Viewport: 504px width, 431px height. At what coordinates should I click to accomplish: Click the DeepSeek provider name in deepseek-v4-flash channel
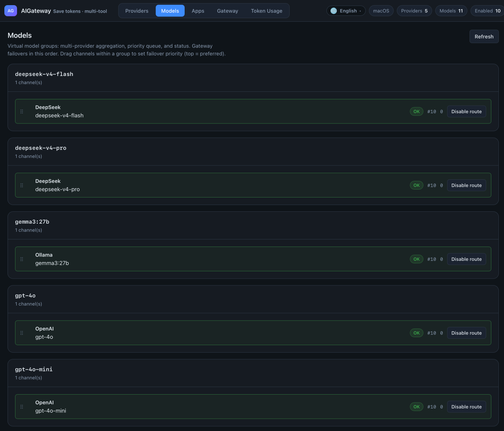point(48,107)
